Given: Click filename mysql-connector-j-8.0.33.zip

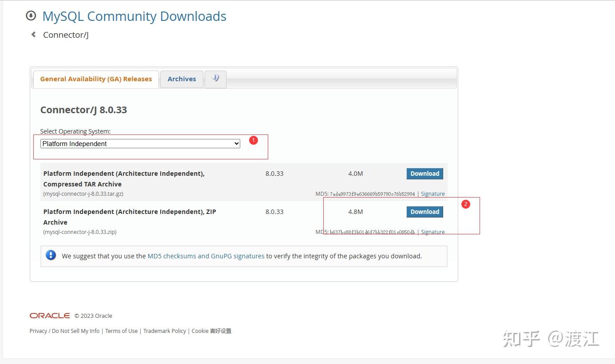Looking at the screenshot, I should 80,232.
